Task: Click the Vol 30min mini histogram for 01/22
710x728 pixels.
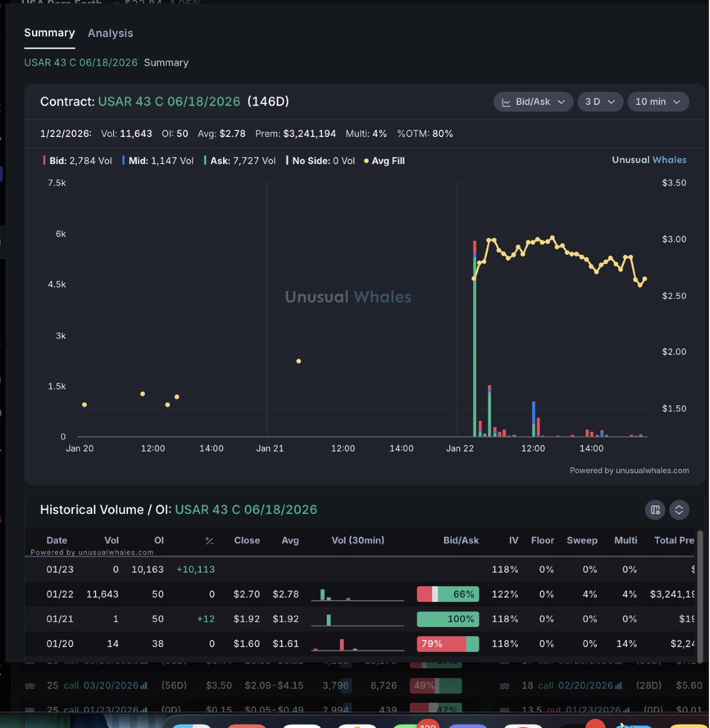Action: [357, 594]
